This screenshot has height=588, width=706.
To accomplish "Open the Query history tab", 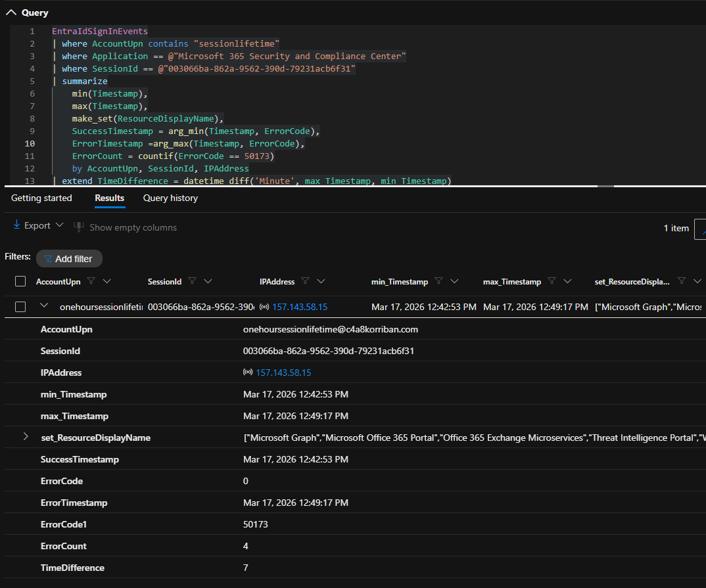I will 170,198.
